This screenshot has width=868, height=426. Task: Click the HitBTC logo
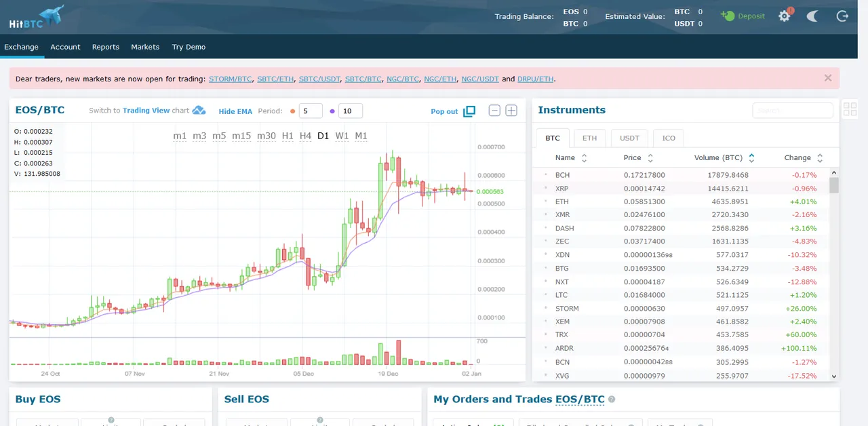coord(37,17)
